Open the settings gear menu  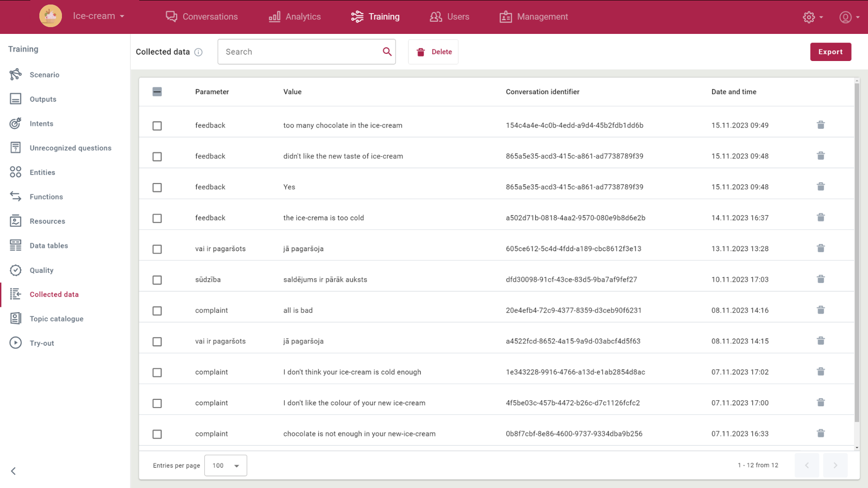tap(812, 17)
